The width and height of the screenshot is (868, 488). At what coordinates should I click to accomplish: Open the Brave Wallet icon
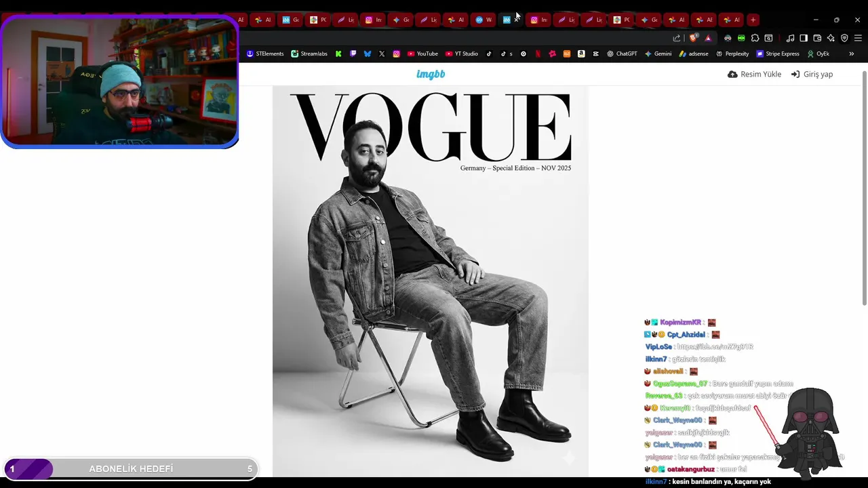click(x=817, y=38)
